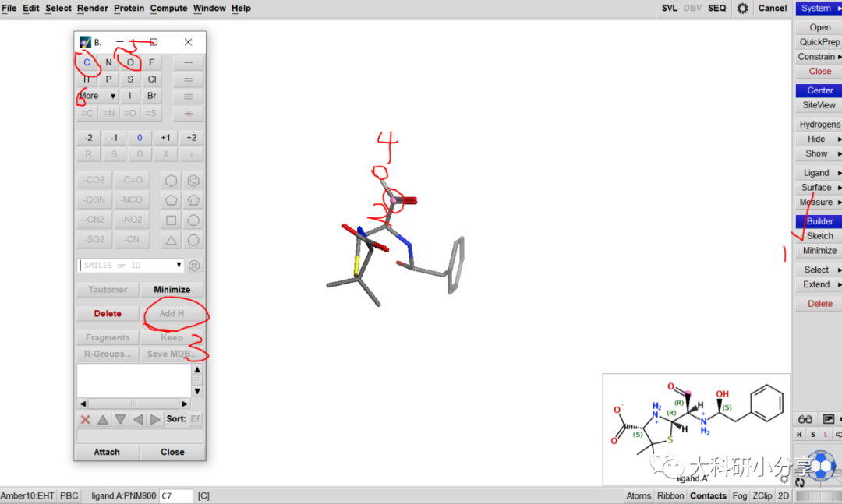
Task: Open settings gear icon in top bar
Action: coord(743,8)
